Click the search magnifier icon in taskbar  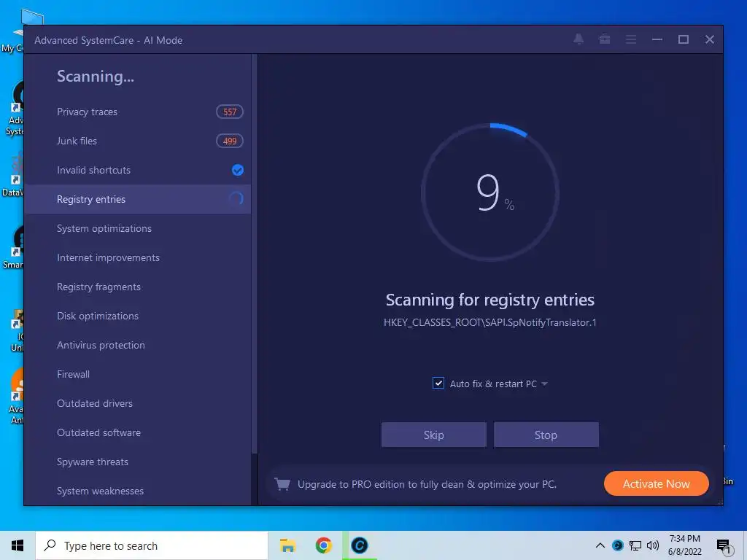[x=50, y=545]
